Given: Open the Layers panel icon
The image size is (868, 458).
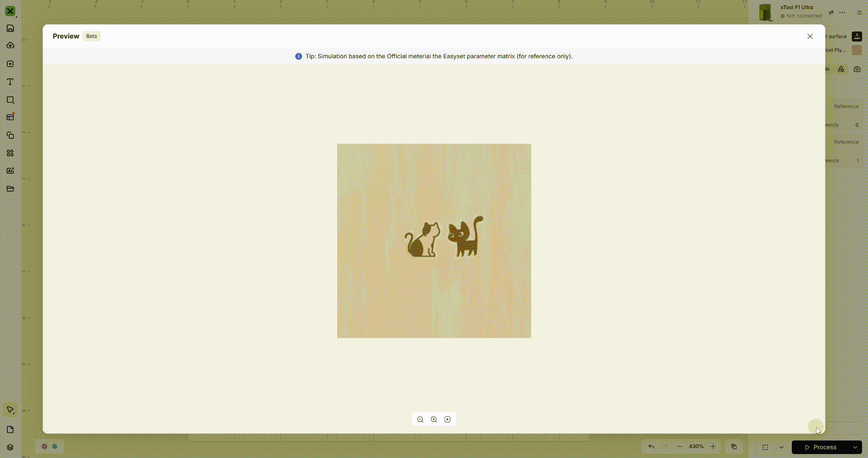Looking at the screenshot, I should click(10, 447).
